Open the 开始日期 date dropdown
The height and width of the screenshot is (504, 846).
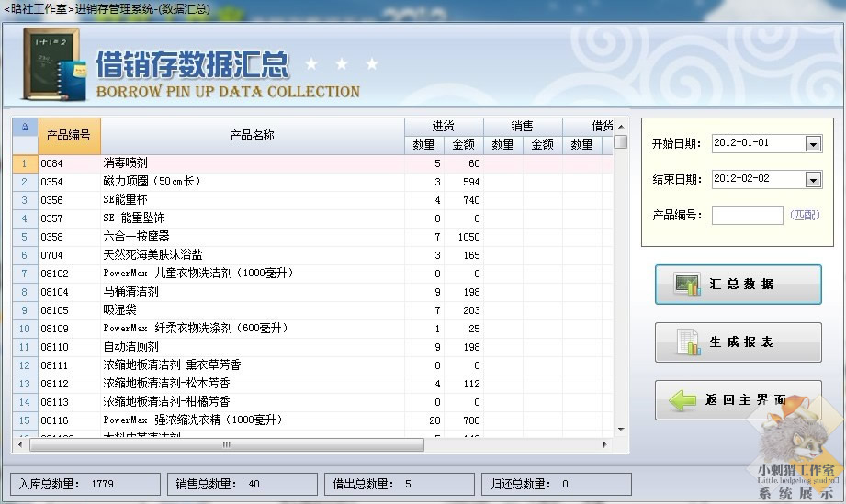[x=813, y=144]
